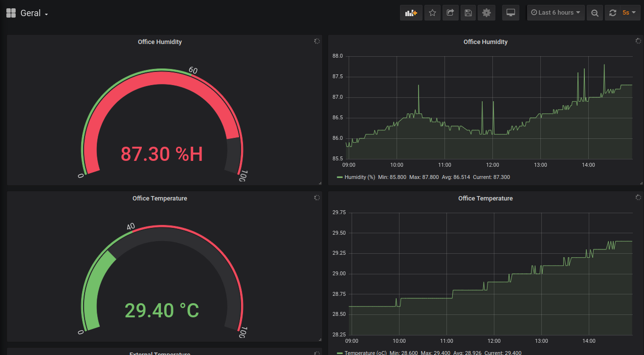Image resolution: width=644 pixels, height=355 pixels.
Task: Open dashboard settings via the gear icon
Action: [x=486, y=13]
